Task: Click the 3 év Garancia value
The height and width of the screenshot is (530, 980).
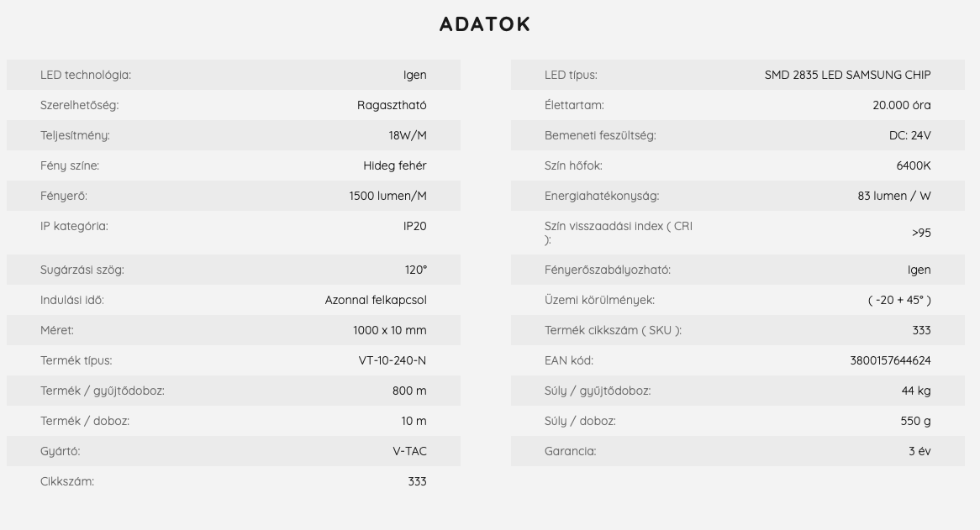Action: (919, 451)
